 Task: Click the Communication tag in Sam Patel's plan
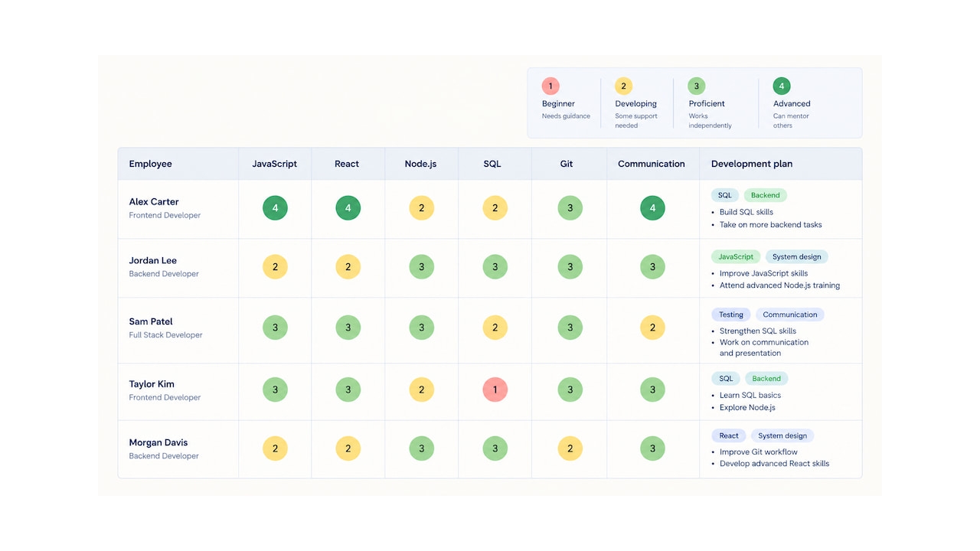tap(790, 315)
